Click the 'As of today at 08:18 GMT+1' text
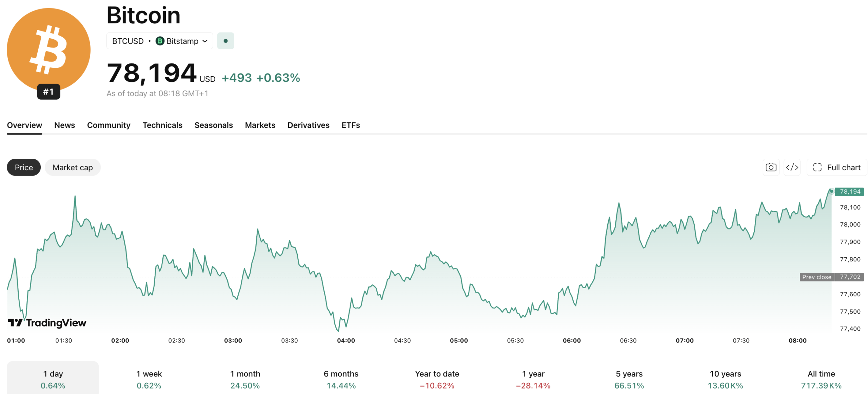Screen dimensions: 868x394 coord(157,93)
